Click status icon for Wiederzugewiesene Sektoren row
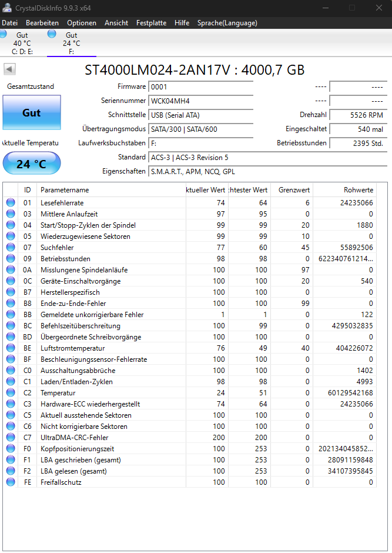The image size is (392, 553). pos(11,236)
